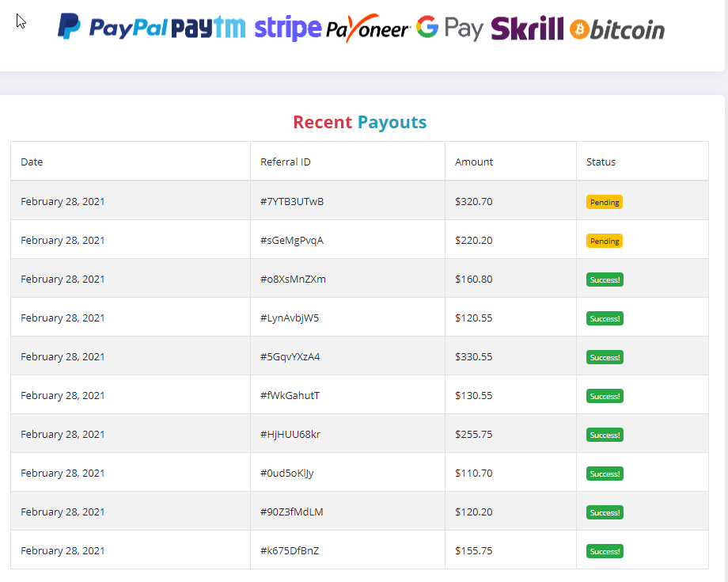Click the Google Pay logo
Screen dimensions: 728x582
click(x=449, y=28)
